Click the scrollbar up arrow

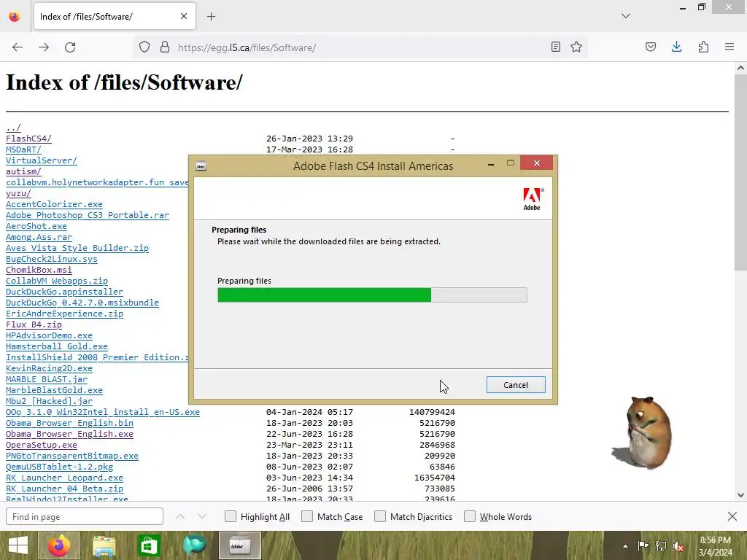coord(740,68)
